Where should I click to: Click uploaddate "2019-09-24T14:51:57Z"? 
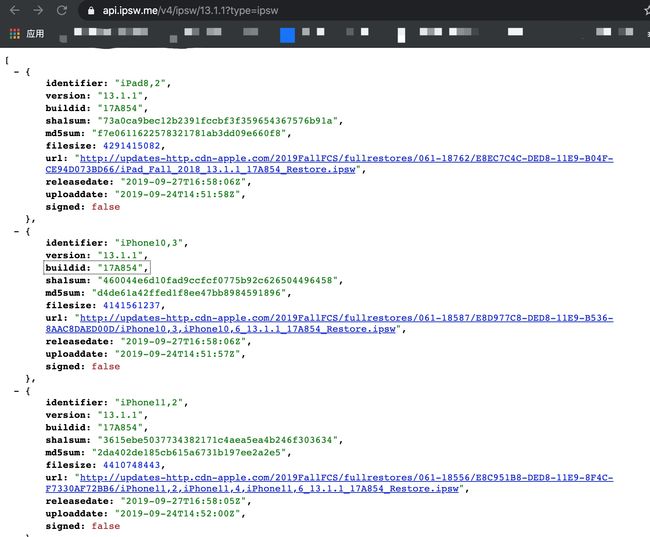point(177,354)
